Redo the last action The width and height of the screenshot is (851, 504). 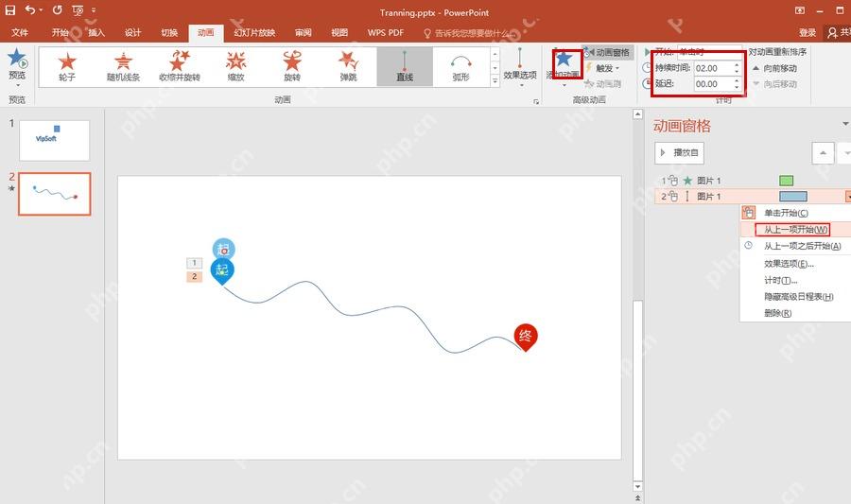click(x=57, y=9)
